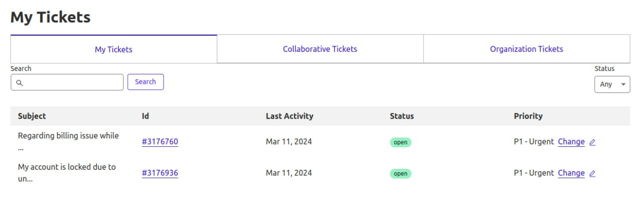Click the open status badge of ticket #3176760
Viewport: 644px width, 206px height.
pyautogui.click(x=400, y=142)
